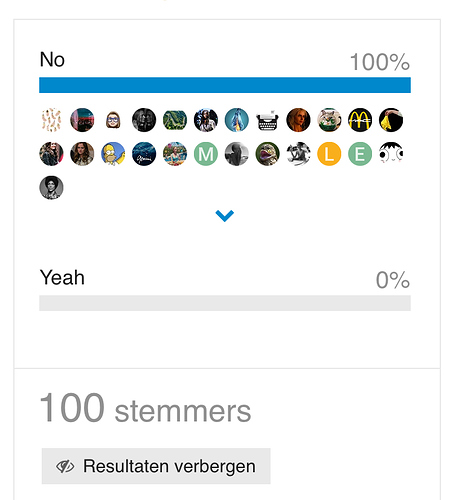
Task: Select the Yeah poll option label
Action: click(62, 277)
